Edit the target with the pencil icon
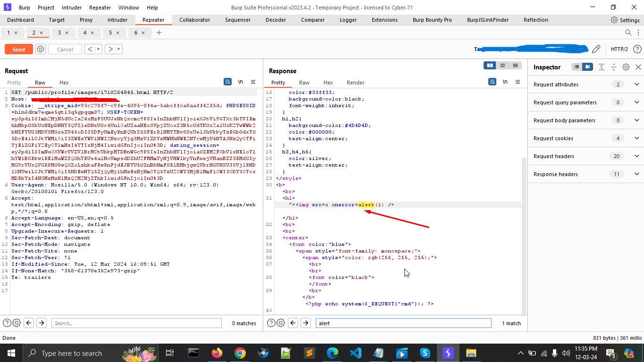This screenshot has height=362, width=644. [x=596, y=49]
